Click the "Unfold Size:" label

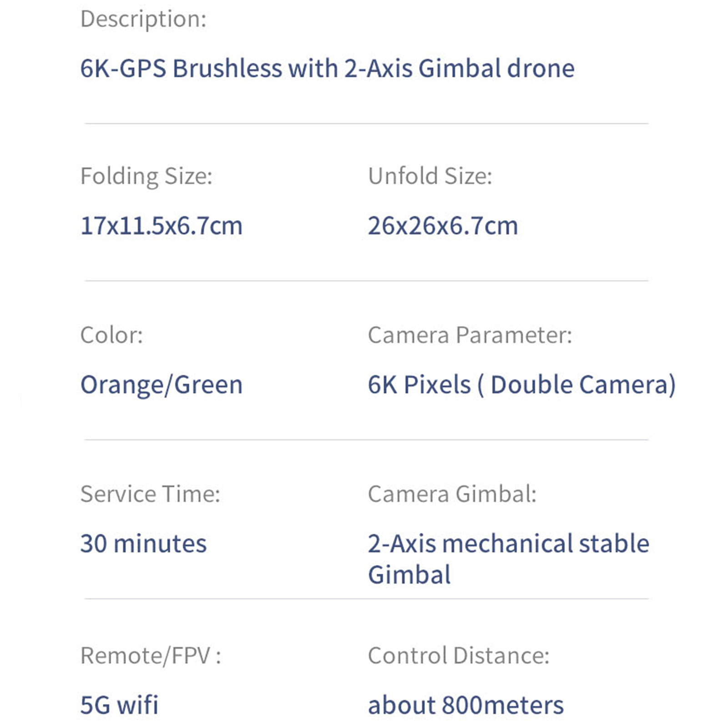pos(430,176)
